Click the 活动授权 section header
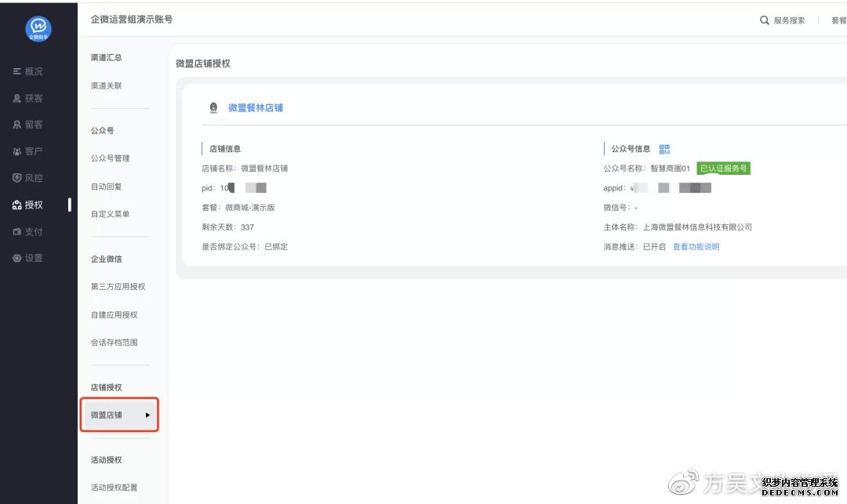Screen dimensions: 847x504 [107, 460]
